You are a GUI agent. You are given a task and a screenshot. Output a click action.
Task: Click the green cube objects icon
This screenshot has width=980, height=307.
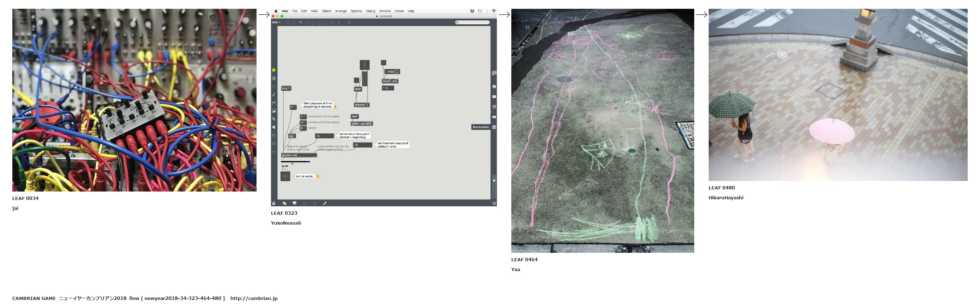click(x=273, y=70)
